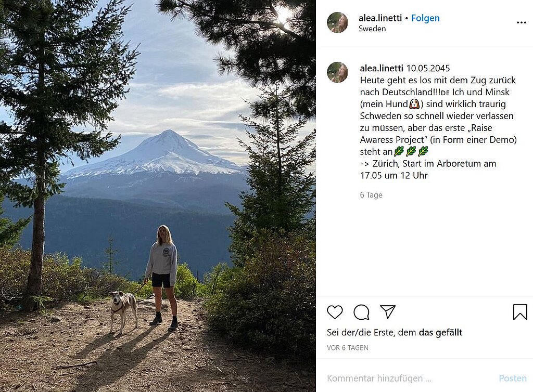Click the "6 Tage" caption age label
533x392 pixels.
pos(371,195)
